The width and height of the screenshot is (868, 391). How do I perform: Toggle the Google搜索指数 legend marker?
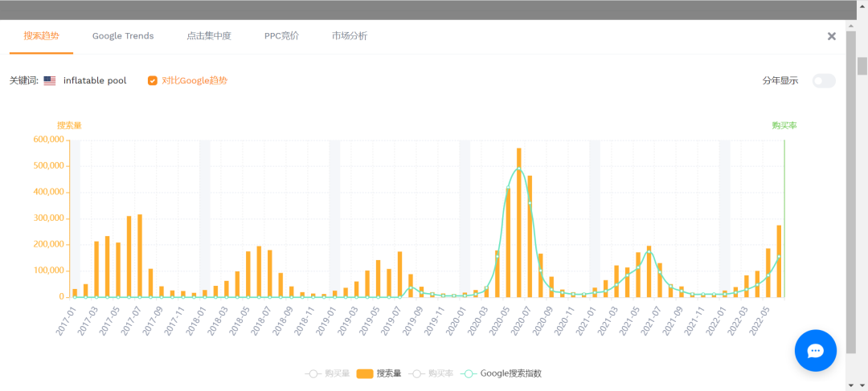tap(469, 373)
